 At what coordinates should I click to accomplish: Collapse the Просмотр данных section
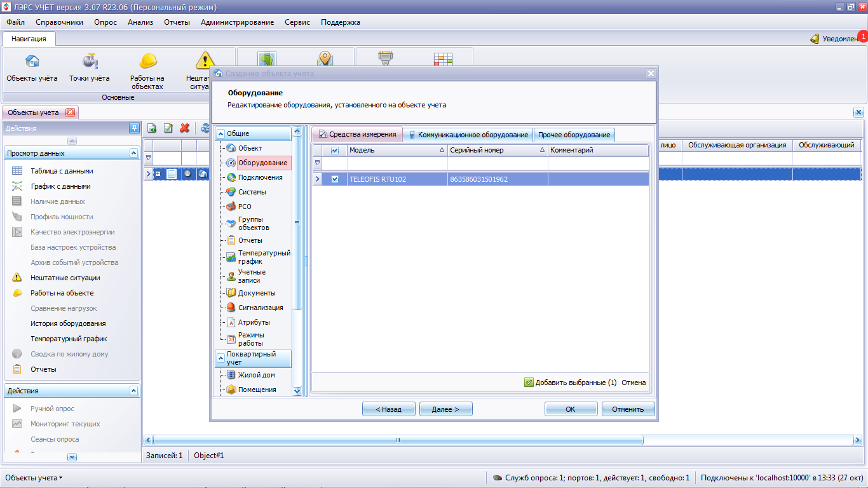[x=133, y=153]
